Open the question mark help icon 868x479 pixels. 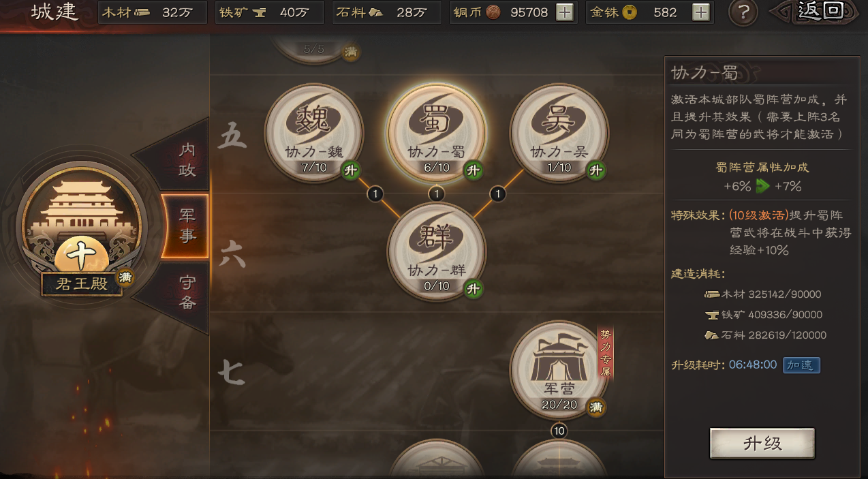(x=743, y=12)
